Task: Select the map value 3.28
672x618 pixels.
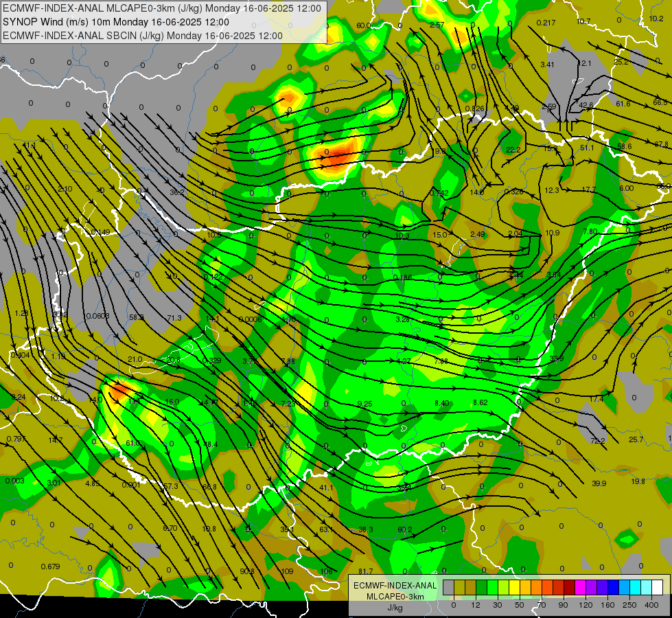Action: click(x=402, y=319)
